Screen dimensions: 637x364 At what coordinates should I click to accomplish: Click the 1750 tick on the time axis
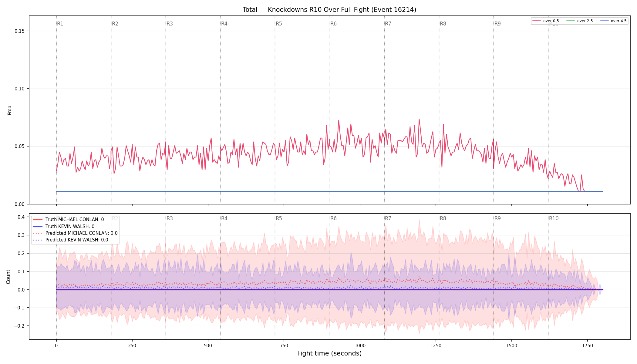pyautogui.click(x=588, y=345)
